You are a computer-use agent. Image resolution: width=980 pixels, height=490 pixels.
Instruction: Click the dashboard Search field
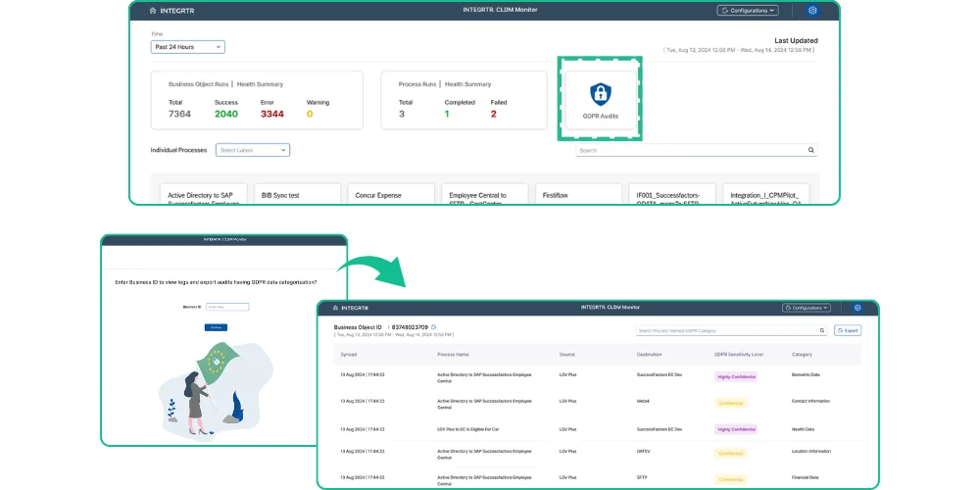click(696, 150)
